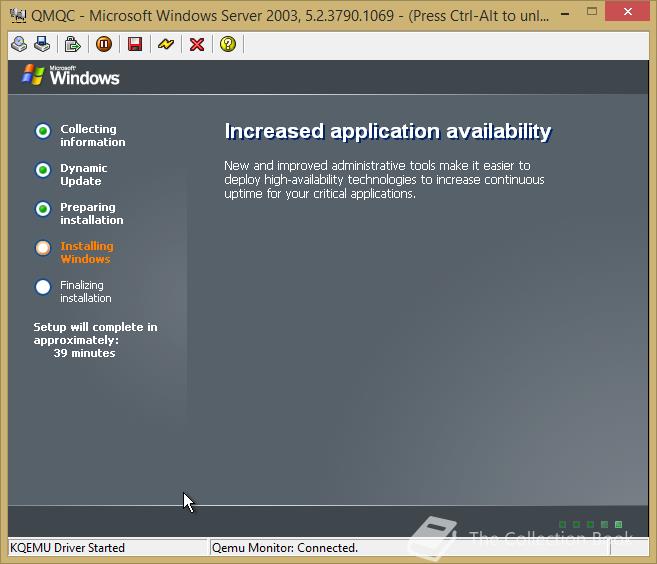
Task: Pause the virtual machine
Action: click(x=104, y=44)
